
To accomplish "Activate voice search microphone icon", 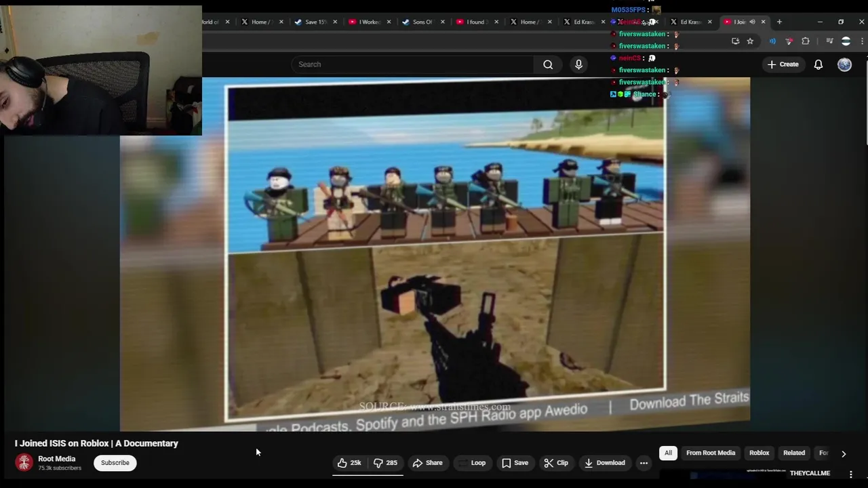I will point(578,64).
